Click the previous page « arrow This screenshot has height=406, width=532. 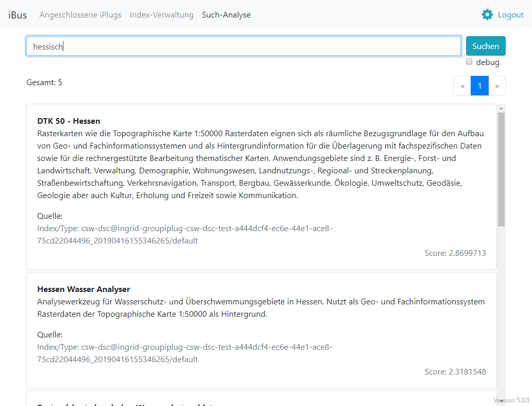(x=462, y=86)
